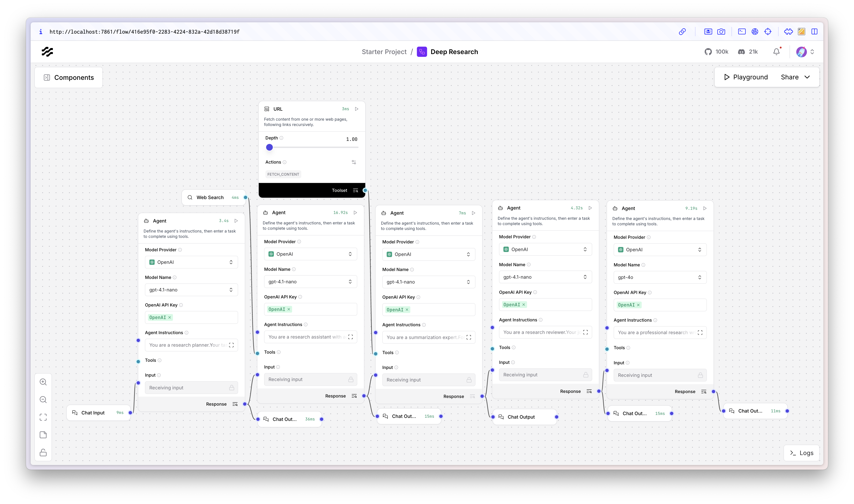The width and height of the screenshot is (854, 504).
Task: Click the canvas zoom in icon
Action: click(43, 382)
